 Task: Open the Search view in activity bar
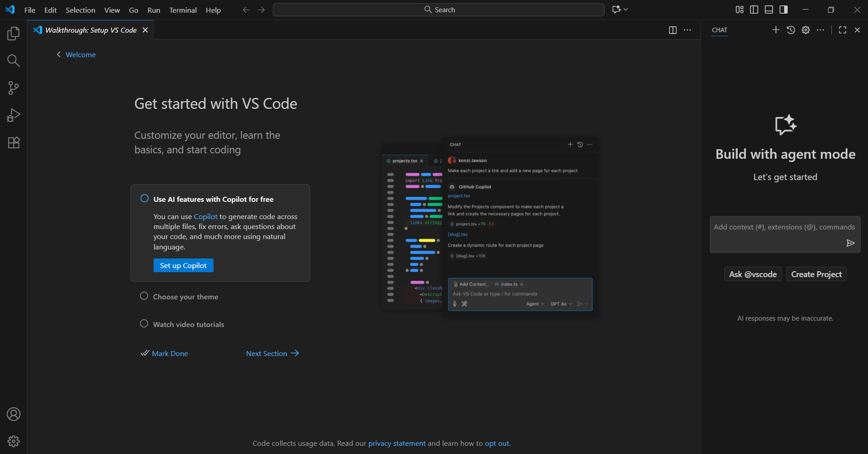(x=14, y=61)
